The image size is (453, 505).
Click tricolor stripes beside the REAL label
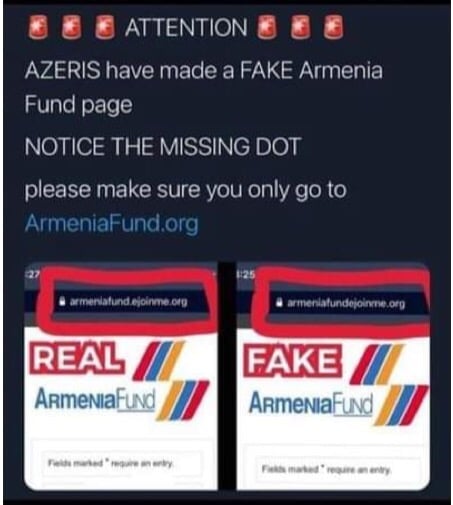coord(158,361)
